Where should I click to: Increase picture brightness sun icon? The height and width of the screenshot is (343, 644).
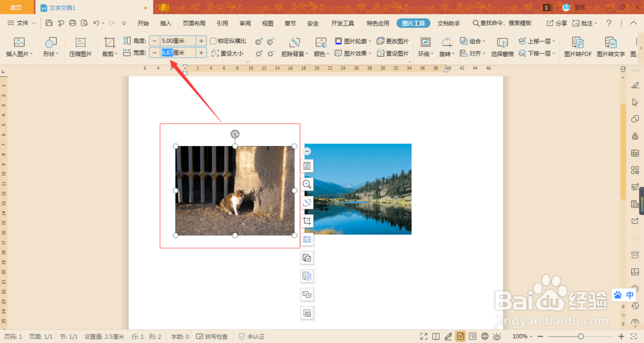[259, 53]
